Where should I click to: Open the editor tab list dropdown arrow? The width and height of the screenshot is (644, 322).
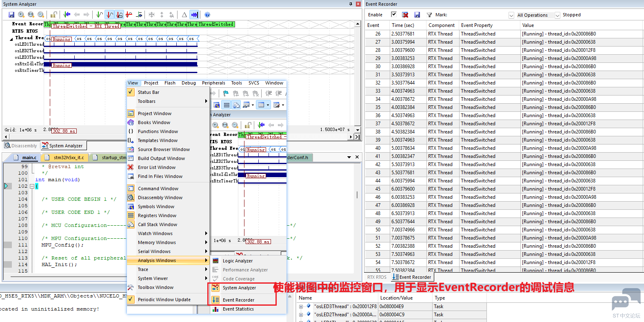[x=349, y=157]
